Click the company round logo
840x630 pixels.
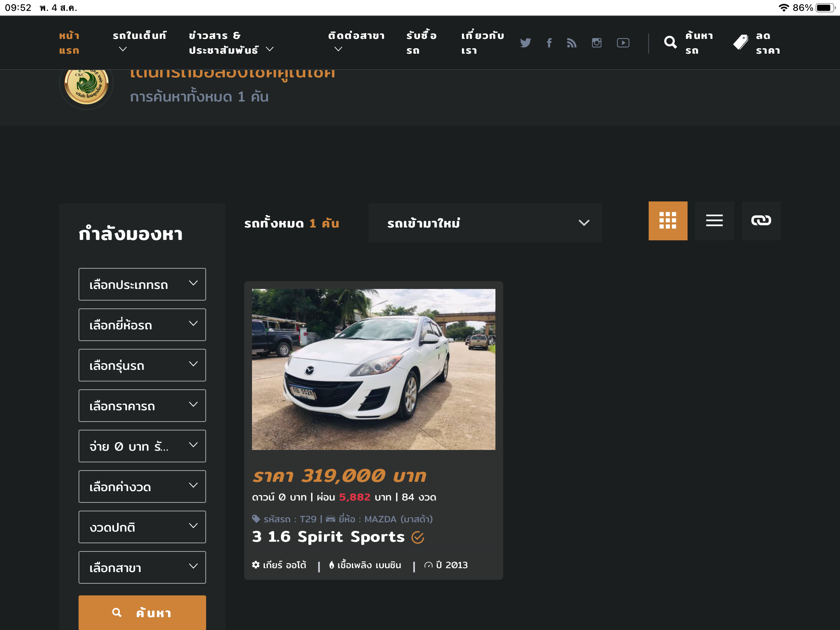(86, 86)
